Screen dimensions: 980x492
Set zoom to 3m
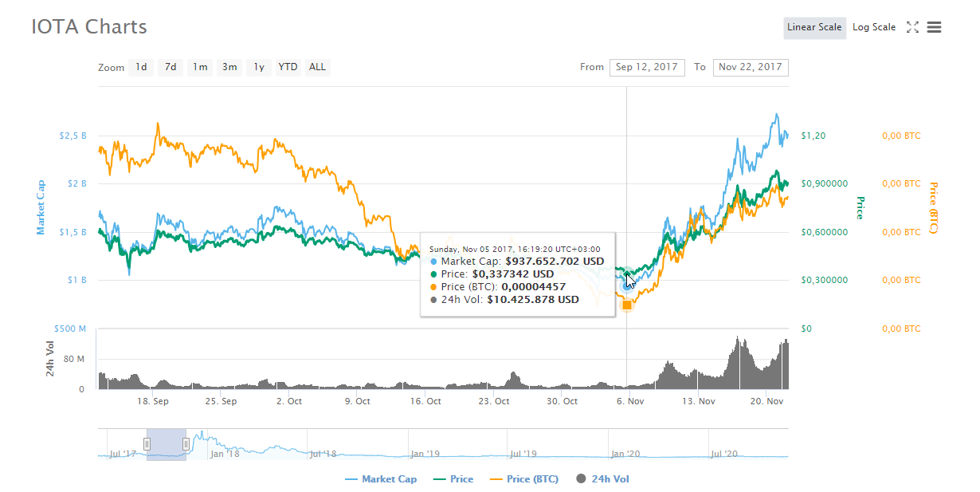(229, 67)
